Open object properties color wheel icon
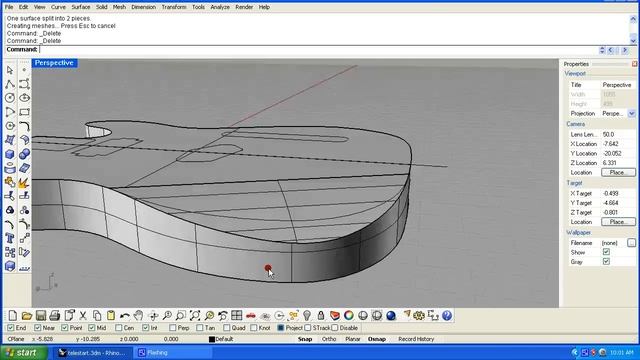Viewport: 640px width, 360px height. (349, 316)
